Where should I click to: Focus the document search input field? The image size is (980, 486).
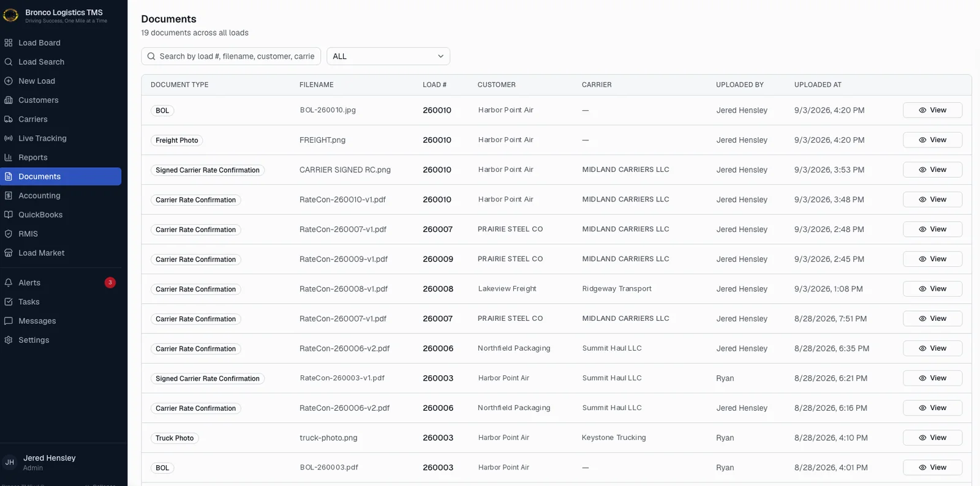(231, 56)
